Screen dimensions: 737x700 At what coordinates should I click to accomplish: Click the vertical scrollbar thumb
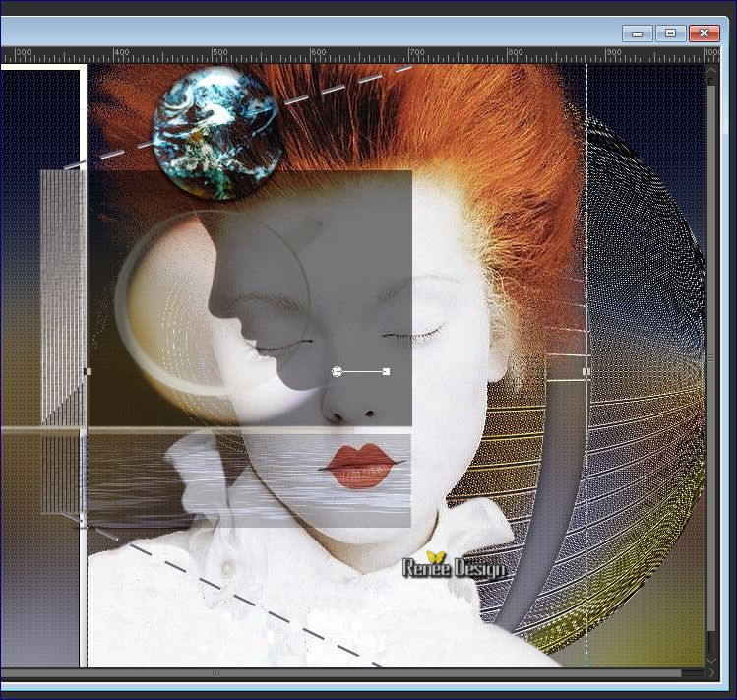click(x=711, y=358)
